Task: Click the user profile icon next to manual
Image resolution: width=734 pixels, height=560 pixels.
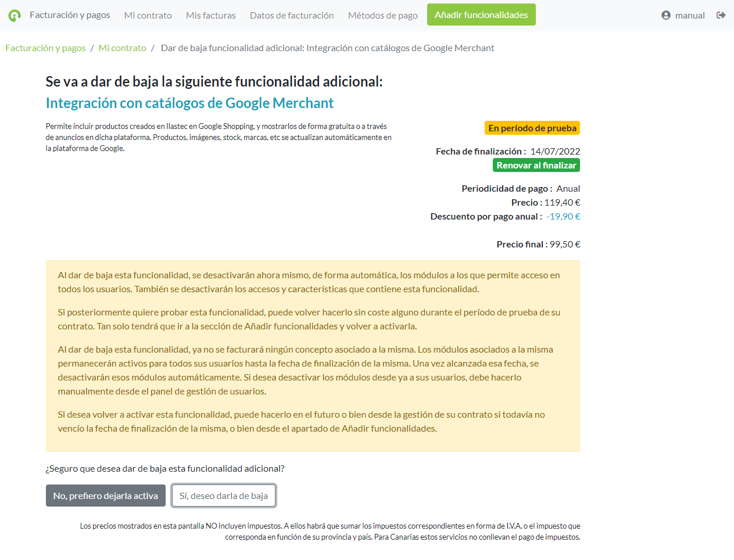Action: tap(666, 15)
